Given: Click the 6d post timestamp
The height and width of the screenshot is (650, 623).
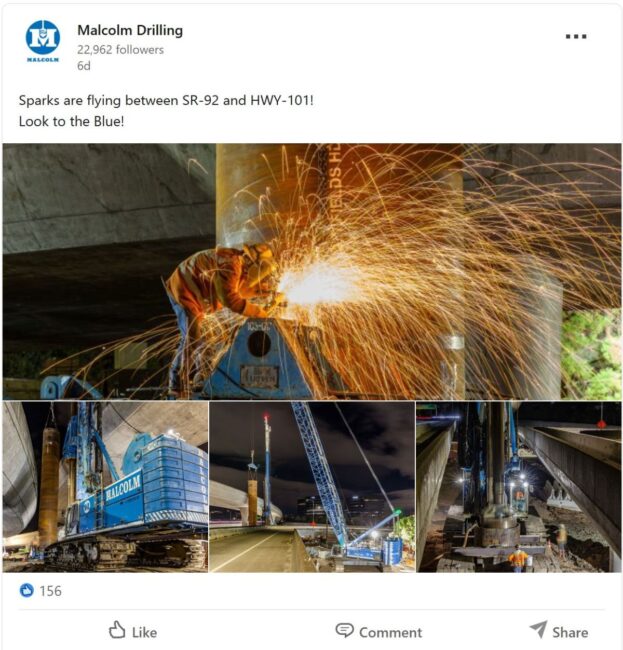Looking at the screenshot, I should (x=84, y=66).
